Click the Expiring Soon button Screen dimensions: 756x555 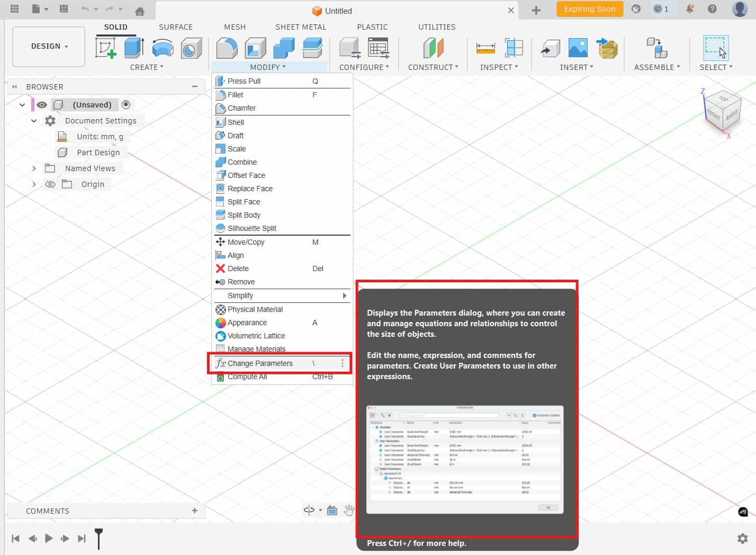click(590, 9)
